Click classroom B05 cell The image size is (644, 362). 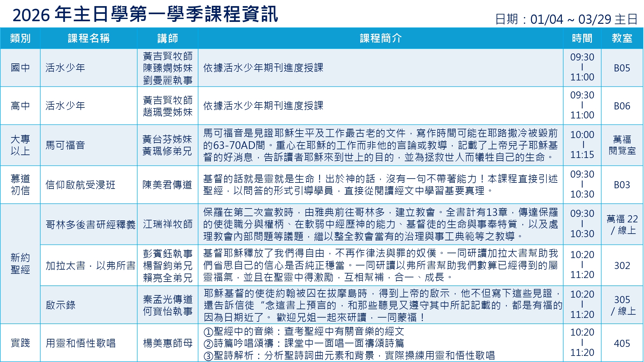[x=622, y=68]
